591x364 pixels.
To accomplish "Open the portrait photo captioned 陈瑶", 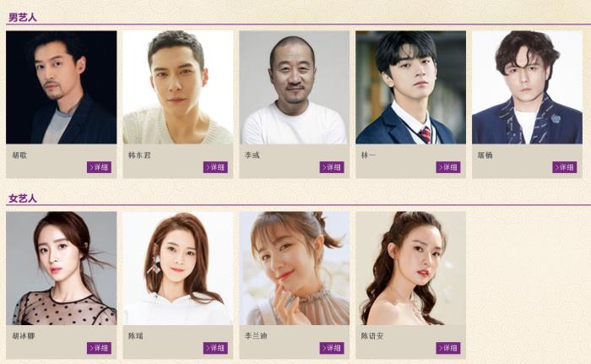I will pyautogui.click(x=178, y=269).
